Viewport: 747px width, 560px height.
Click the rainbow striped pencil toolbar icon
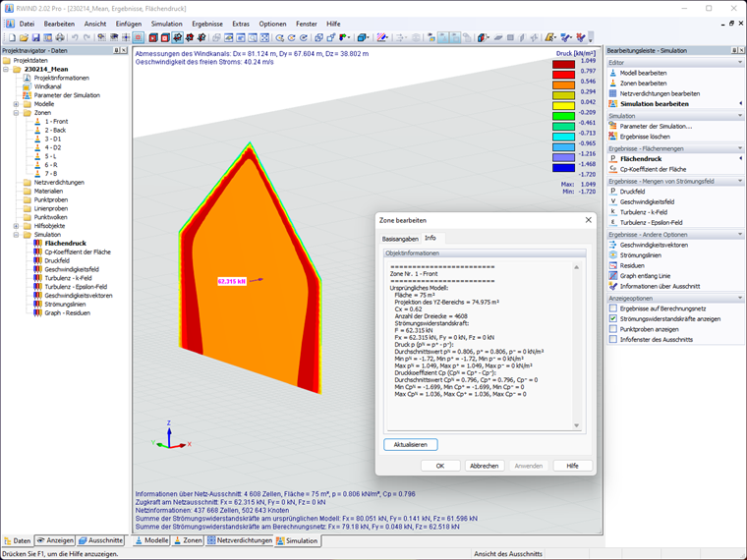pos(381,37)
